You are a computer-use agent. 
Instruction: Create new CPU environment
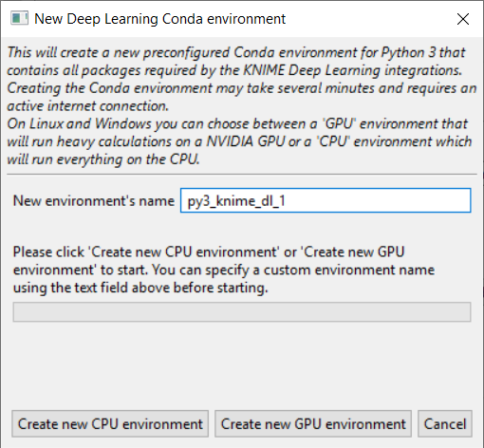110,424
